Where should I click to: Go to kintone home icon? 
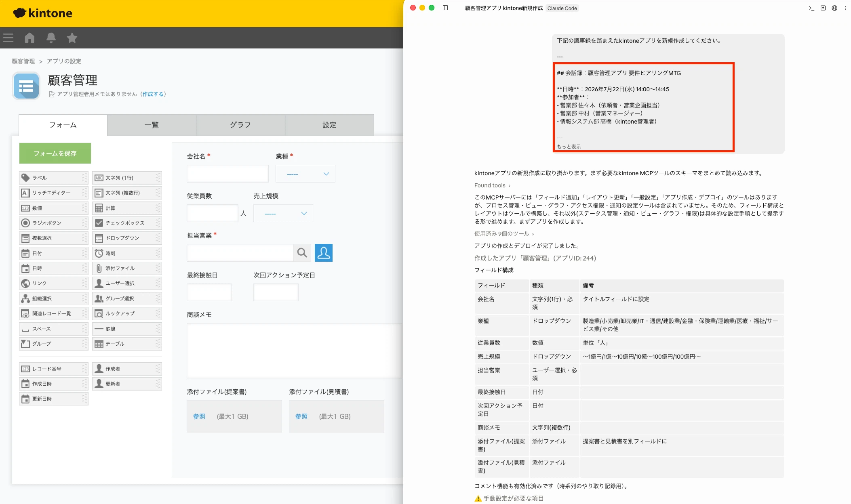29,38
